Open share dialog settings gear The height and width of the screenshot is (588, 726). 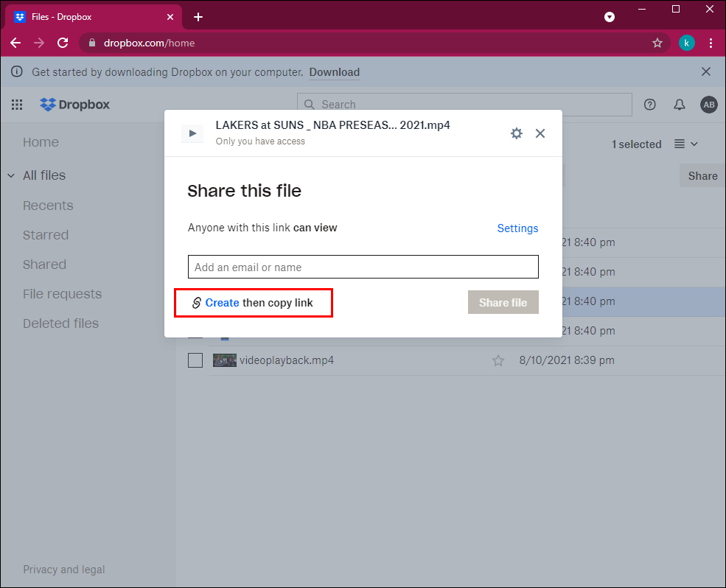[517, 133]
